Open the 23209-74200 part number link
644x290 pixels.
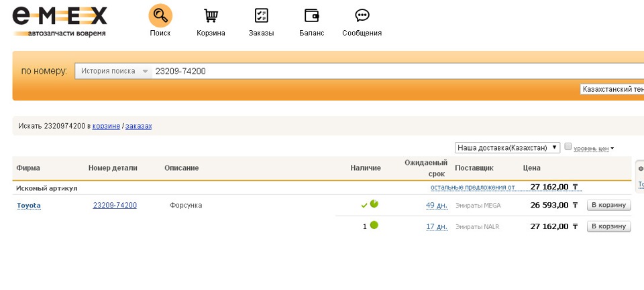[x=115, y=206]
